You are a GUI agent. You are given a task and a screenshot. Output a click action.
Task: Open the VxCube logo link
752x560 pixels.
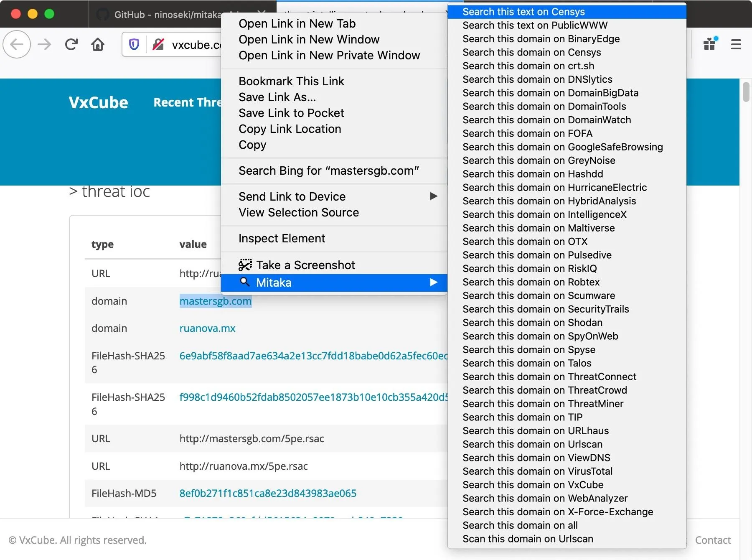pos(99,102)
